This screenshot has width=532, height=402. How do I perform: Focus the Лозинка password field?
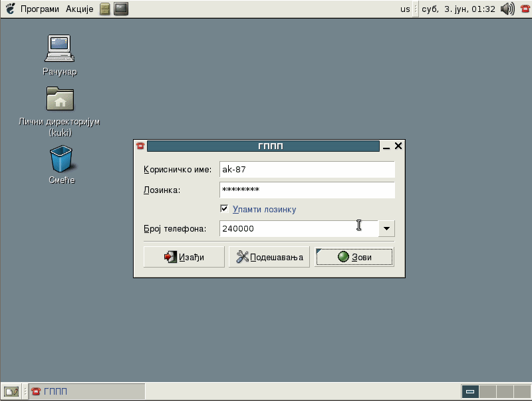pos(307,190)
